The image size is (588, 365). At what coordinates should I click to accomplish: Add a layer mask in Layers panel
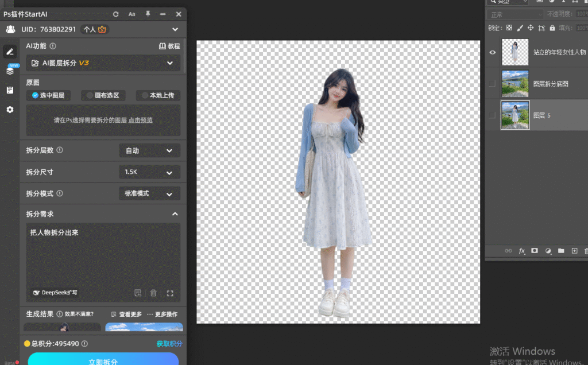click(535, 251)
